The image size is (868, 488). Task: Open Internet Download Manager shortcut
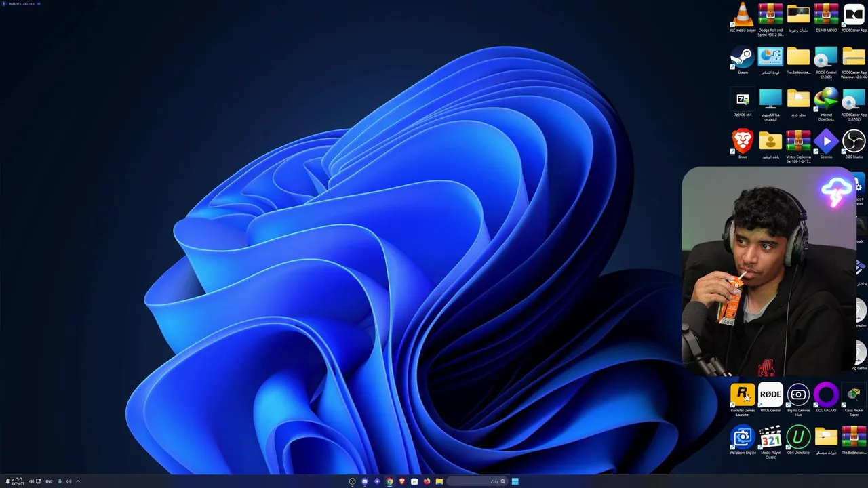point(826,104)
